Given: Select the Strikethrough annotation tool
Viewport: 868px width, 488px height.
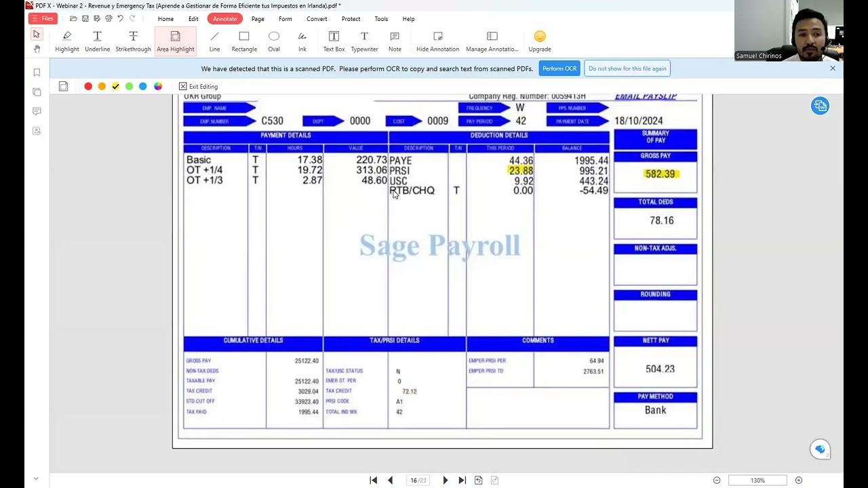Looking at the screenshot, I should pyautogui.click(x=133, y=41).
